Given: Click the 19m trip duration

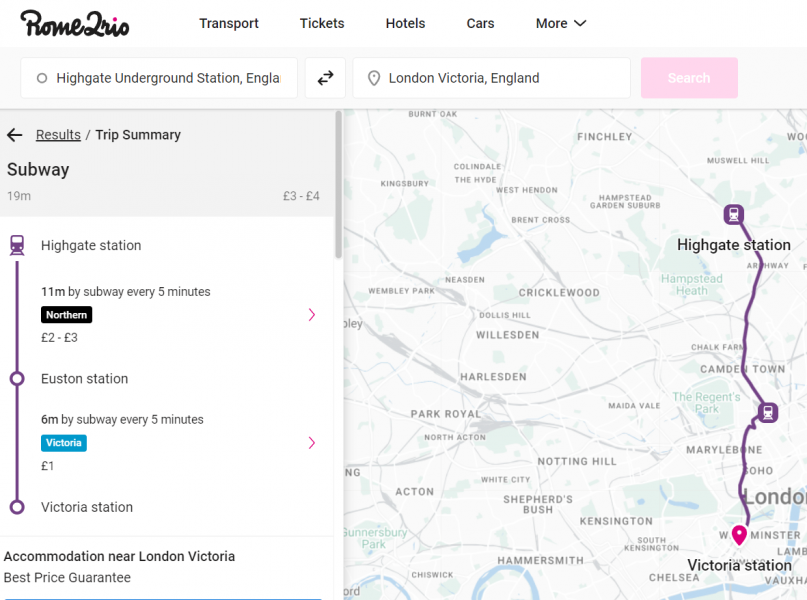Looking at the screenshot, I should 19,196.
